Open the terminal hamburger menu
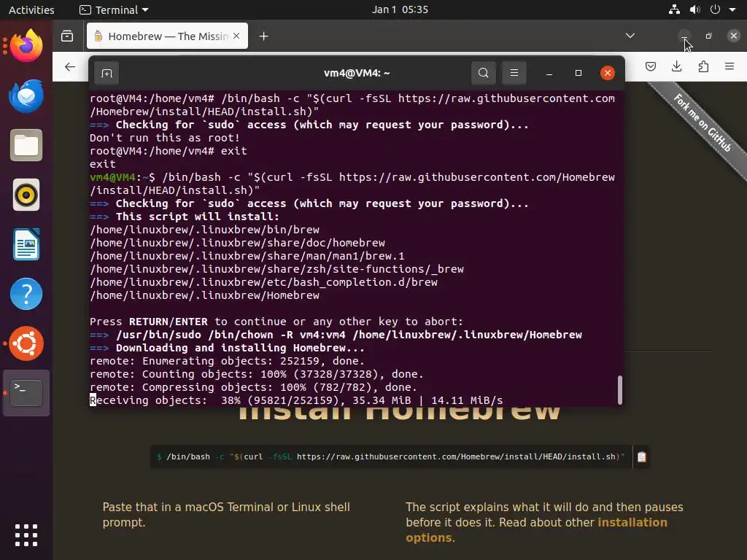The image size is (747, 560). point(514,73)
